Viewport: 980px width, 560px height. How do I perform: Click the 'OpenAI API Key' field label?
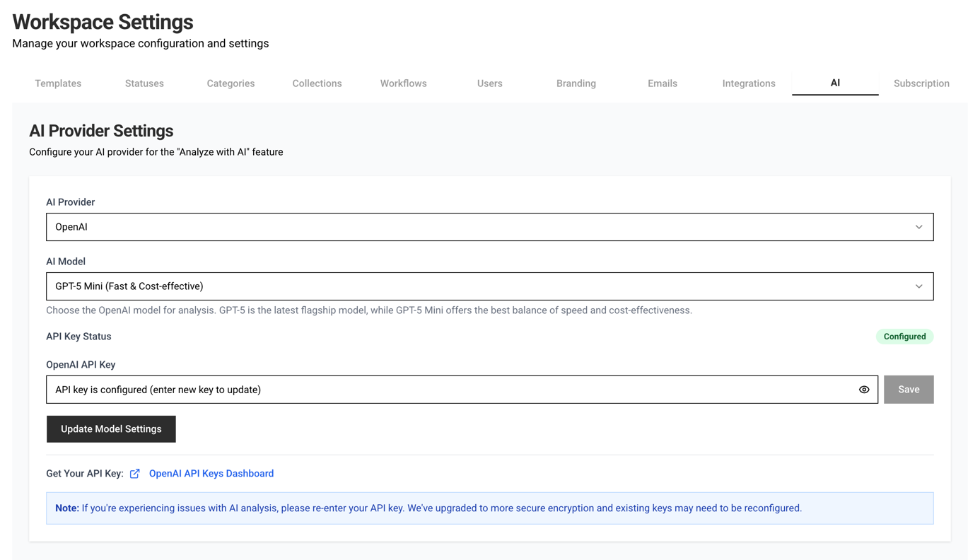pos(81,365)
